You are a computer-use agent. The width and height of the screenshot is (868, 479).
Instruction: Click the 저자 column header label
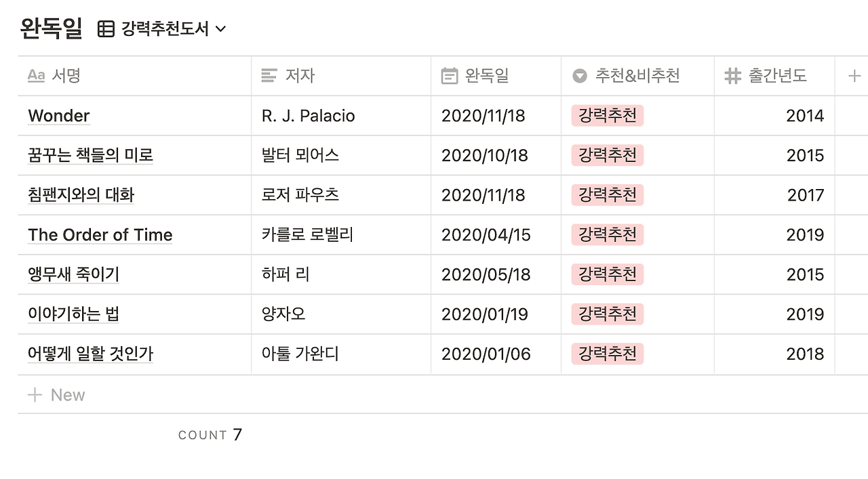(300, 76)
